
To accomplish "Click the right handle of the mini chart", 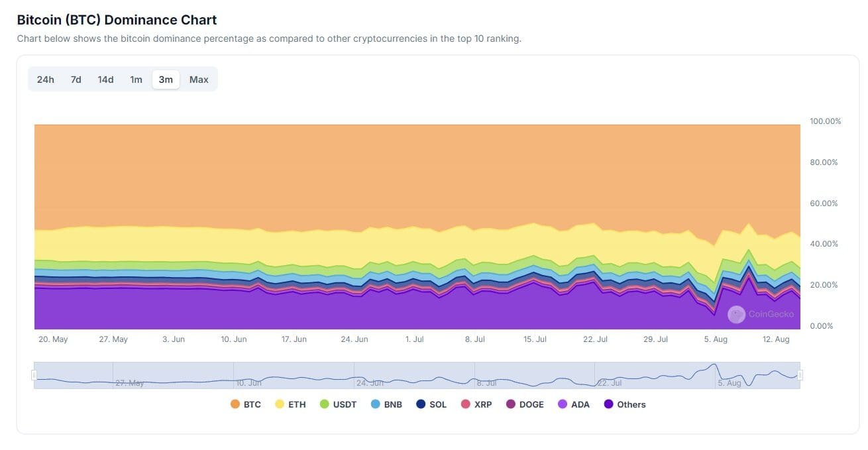I will tap(799, 374).
